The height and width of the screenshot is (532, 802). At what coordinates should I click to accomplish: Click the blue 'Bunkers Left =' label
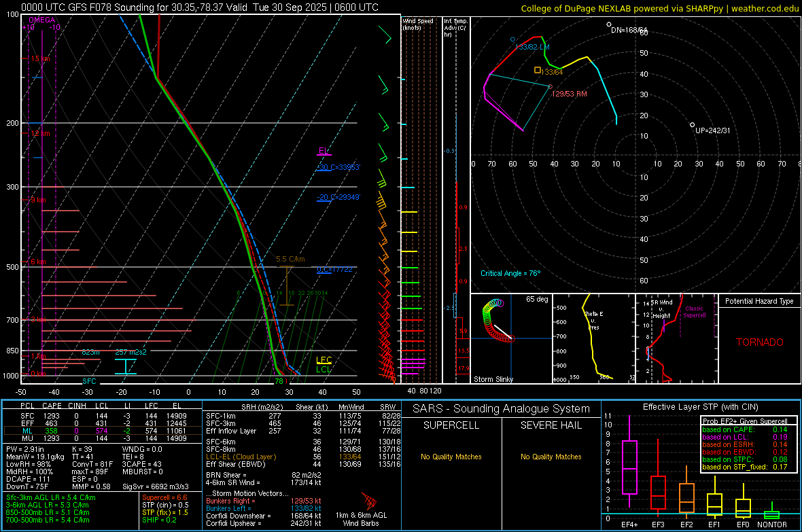(x=228, y=508)
